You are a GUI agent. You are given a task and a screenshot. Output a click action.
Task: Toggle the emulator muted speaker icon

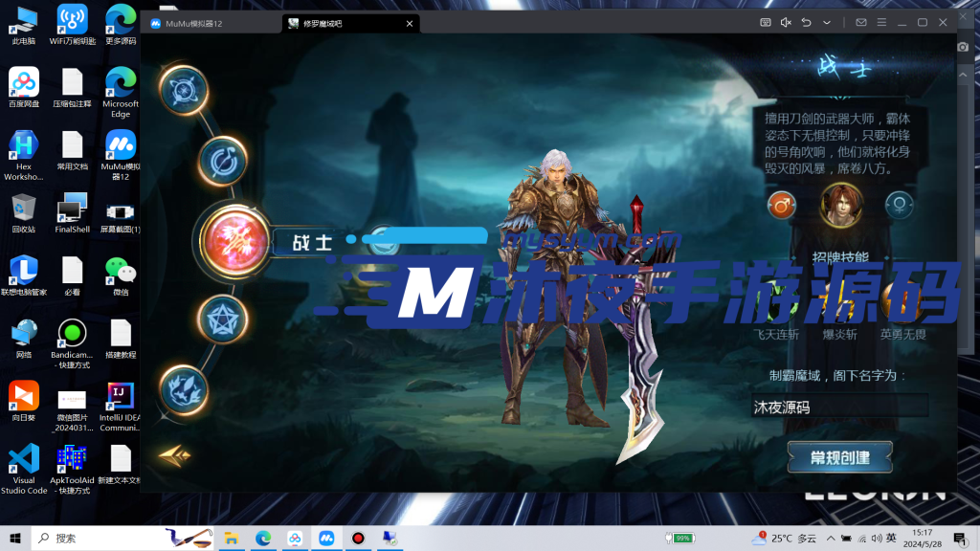tap(786, 22)
